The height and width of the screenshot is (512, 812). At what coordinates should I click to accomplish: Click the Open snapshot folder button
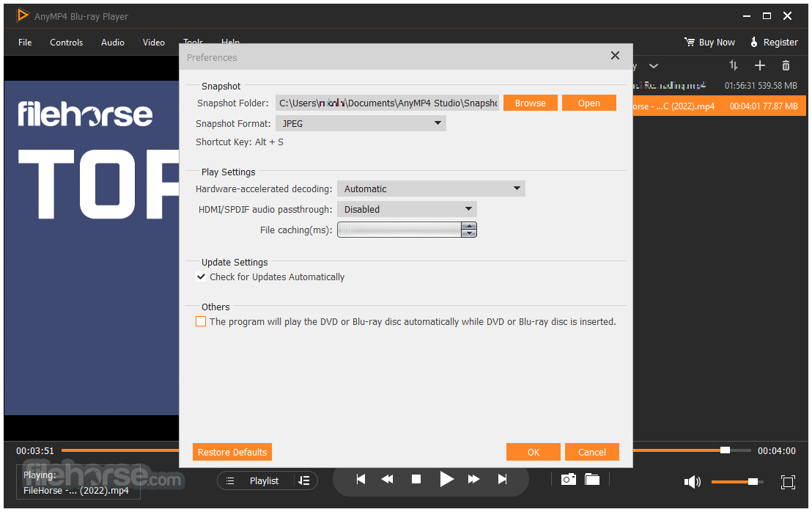pos(588,103)
